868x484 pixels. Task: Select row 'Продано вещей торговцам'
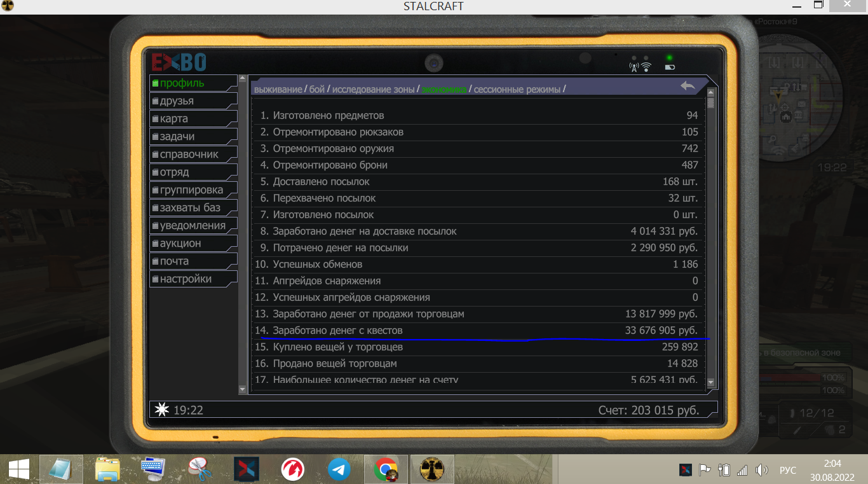(477, 363)
